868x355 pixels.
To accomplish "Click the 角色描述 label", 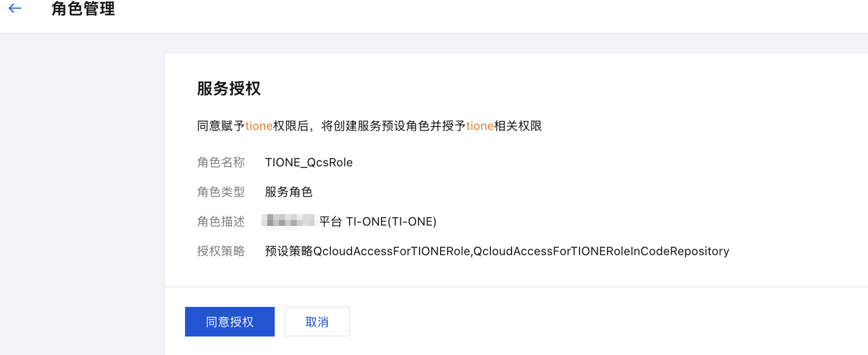I will tap(221, 221).
